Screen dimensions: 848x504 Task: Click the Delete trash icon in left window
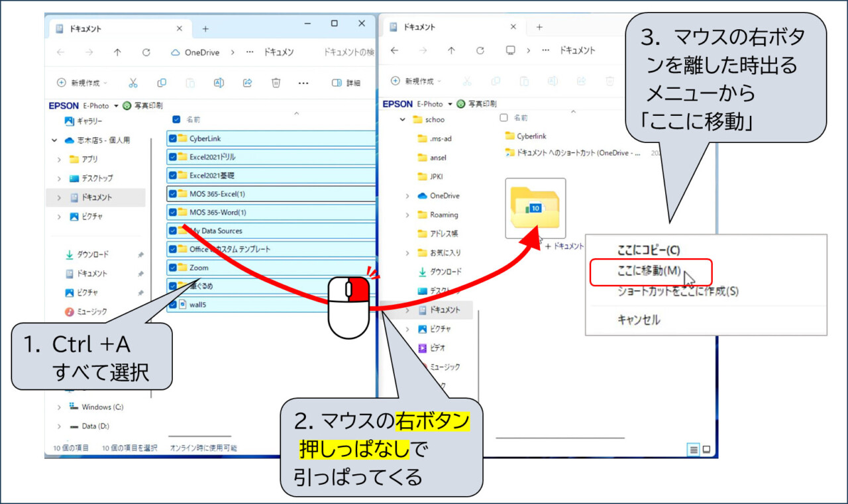276,83
